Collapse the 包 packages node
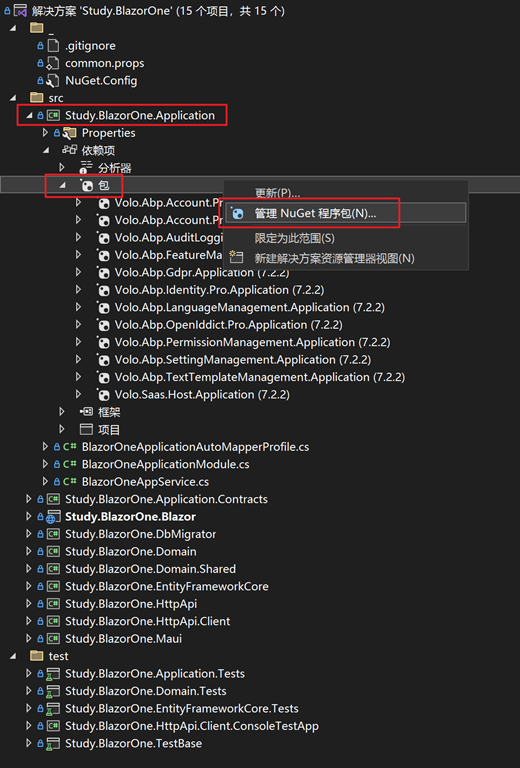 pos(62,186)
